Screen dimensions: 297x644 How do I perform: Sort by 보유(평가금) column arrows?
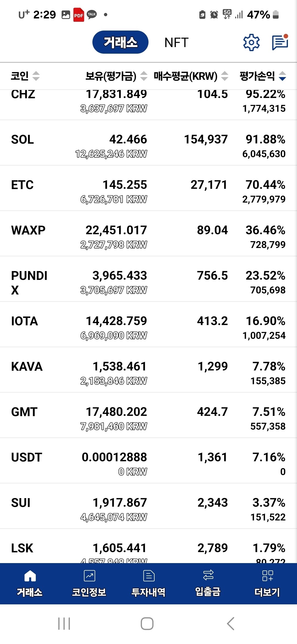click(144, 76)
